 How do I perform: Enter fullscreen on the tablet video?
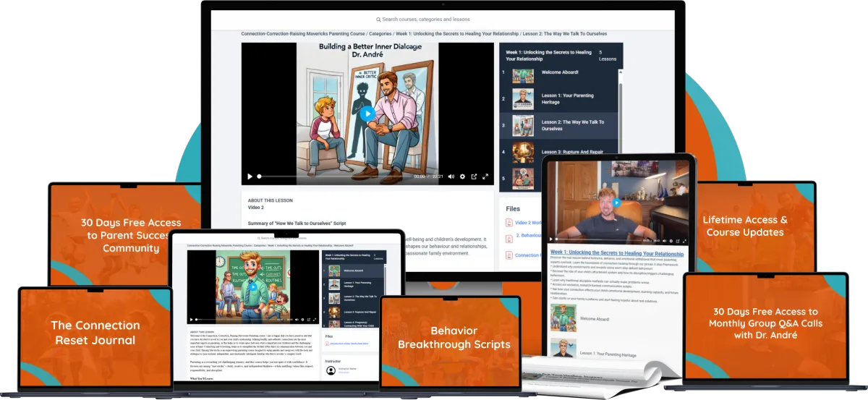[x=684, y=241]
